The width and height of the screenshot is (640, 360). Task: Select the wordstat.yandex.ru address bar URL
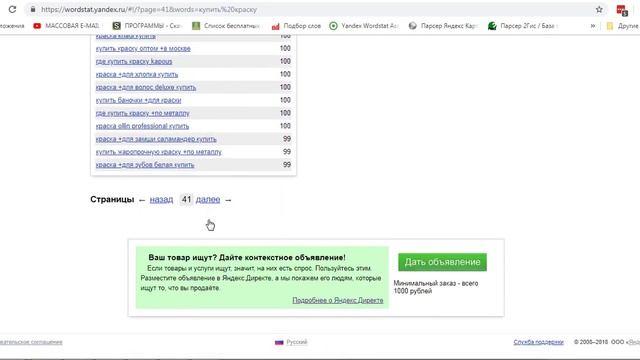point(149,9)
